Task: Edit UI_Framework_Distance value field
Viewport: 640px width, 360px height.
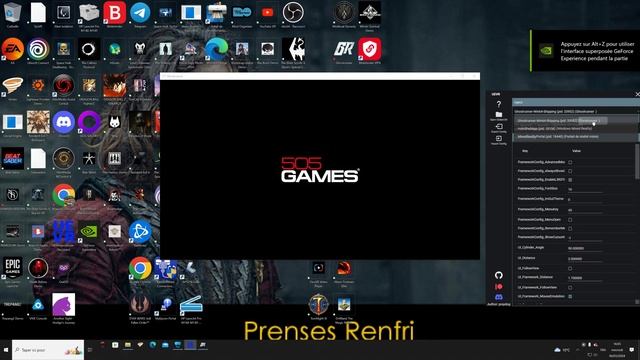Action: coord(584,278)
